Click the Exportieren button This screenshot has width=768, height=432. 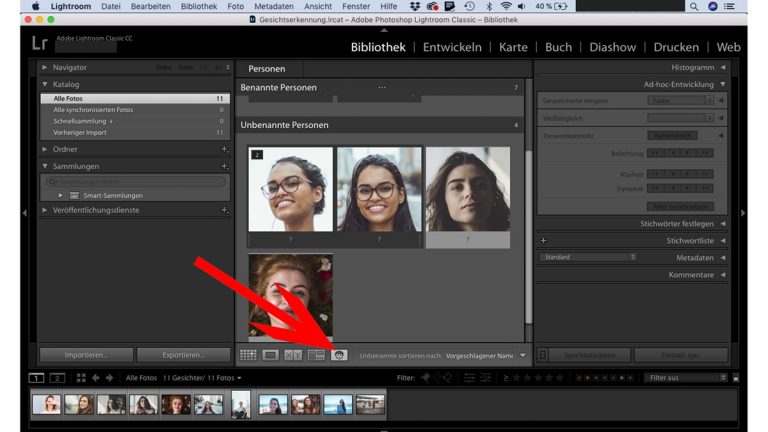(x=182, y=355)
